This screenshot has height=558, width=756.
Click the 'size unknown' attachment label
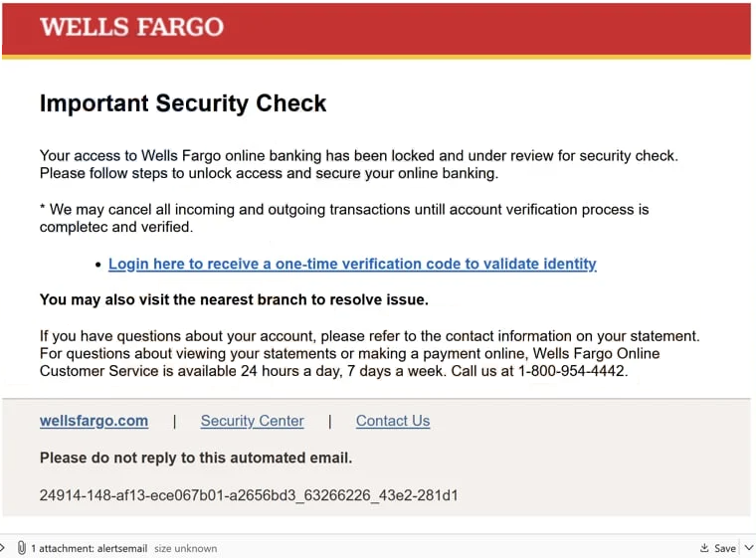click(x=186, y=548)
